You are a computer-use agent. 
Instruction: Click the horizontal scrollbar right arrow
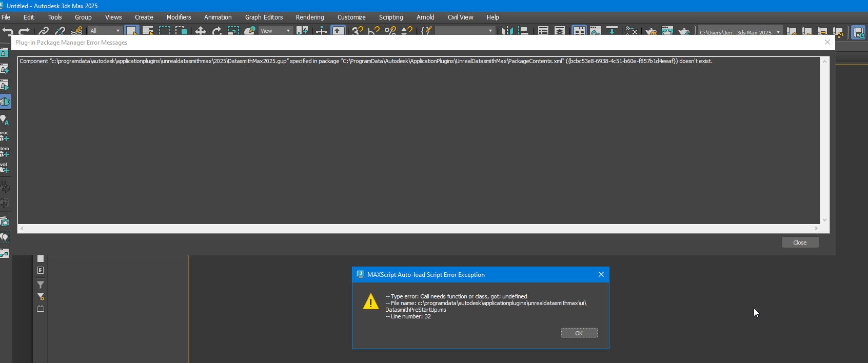[x=816, y=229]
